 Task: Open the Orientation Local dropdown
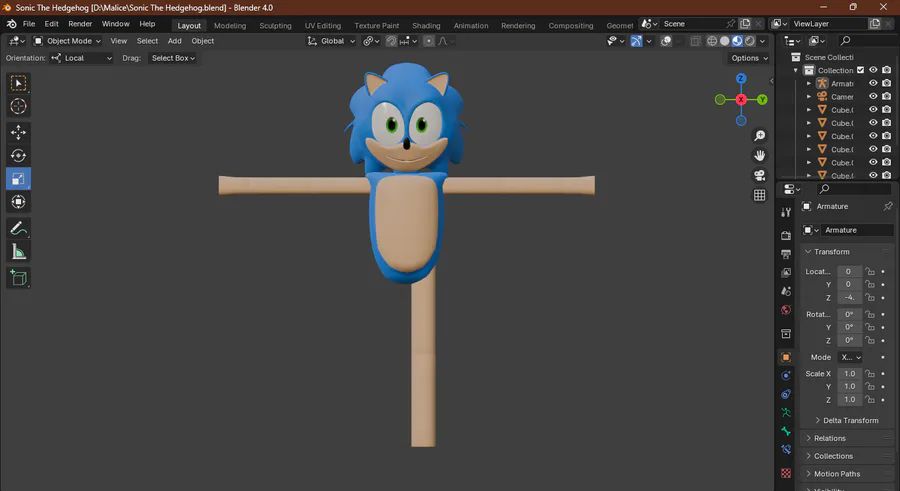pos(81,58)
